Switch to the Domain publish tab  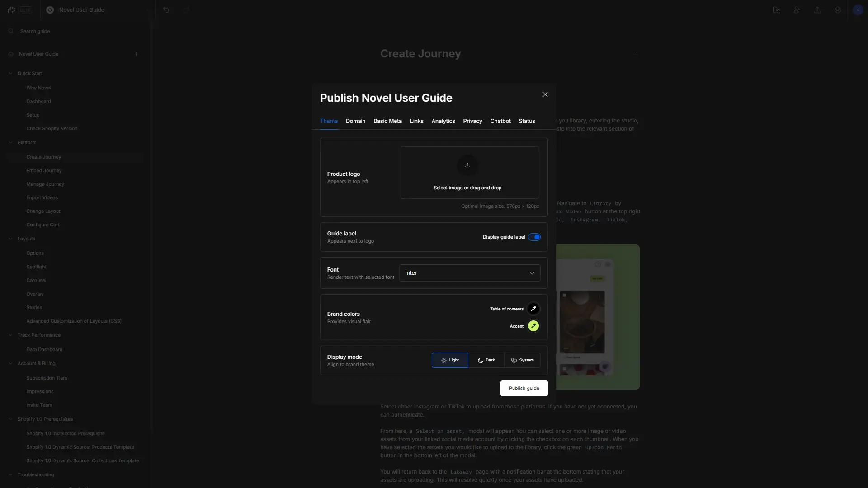(x=356, y=121)
